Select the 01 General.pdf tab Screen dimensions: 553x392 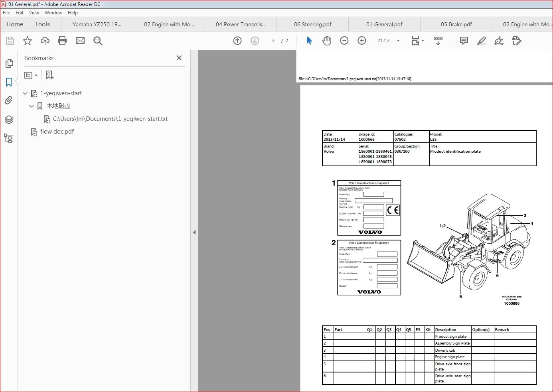(x=384, y=24)
